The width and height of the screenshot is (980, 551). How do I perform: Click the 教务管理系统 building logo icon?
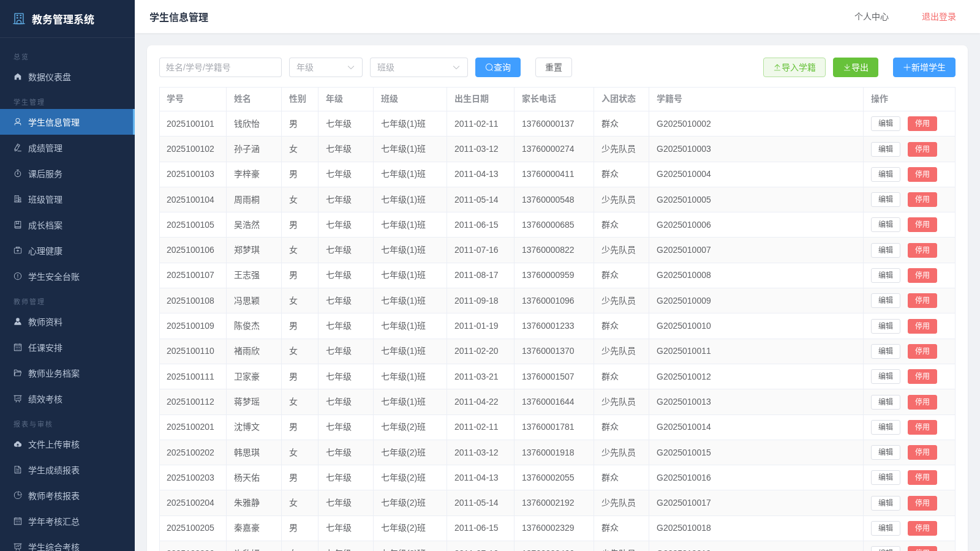19,19
